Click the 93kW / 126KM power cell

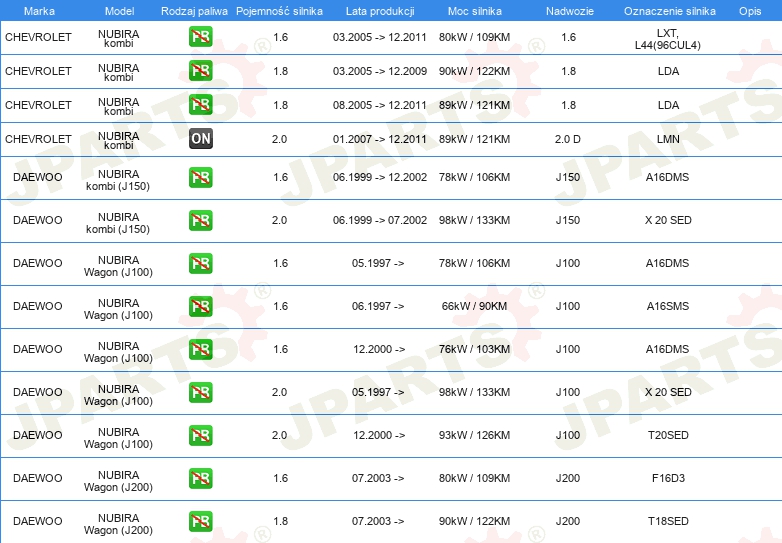click(x=474, y=435)
